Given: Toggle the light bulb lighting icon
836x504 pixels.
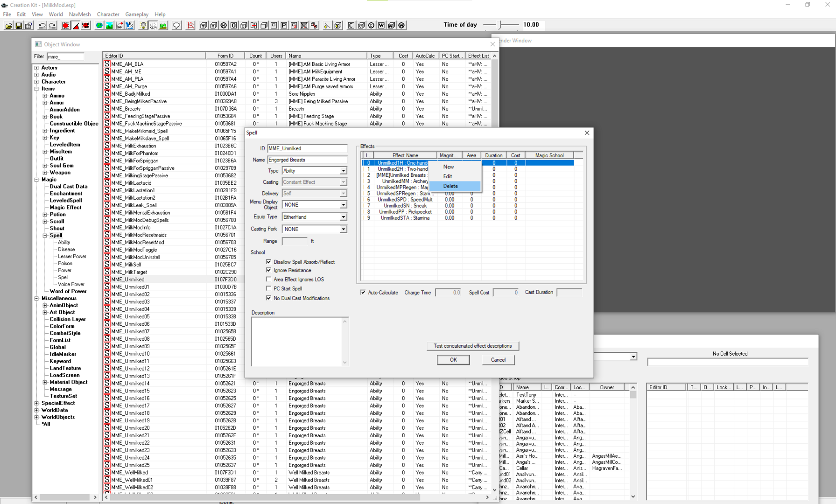Looking at the screenshot, I should point(143,26).
